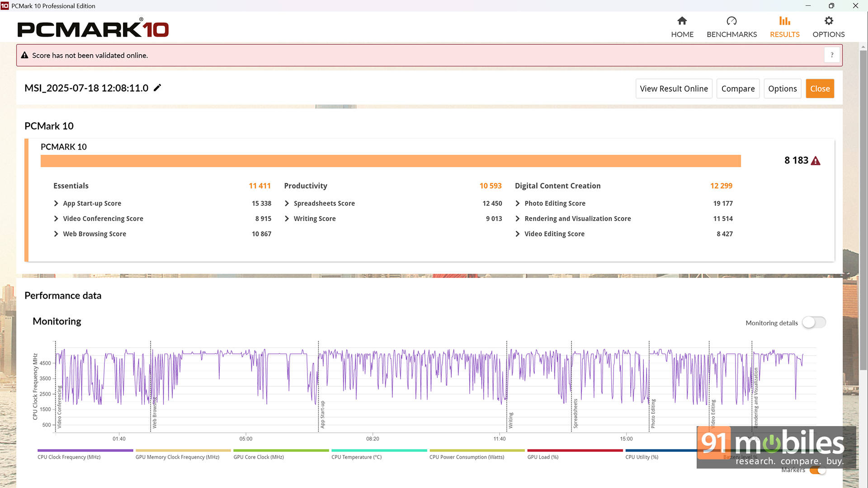Select GPU Core Clock (MHz) legend swatch
The width and height of the screenshot is (868, 488).
(281, 450)
